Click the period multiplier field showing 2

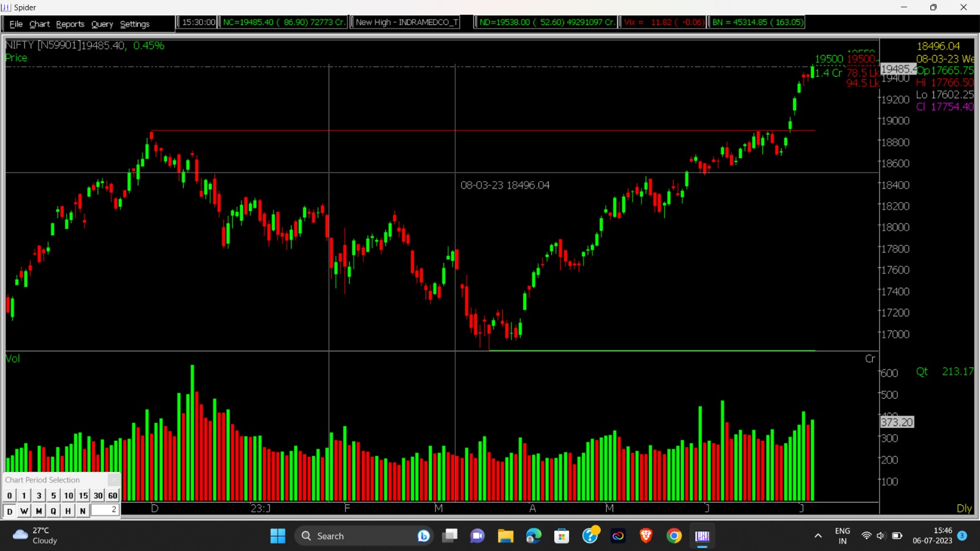pos(104,511)
